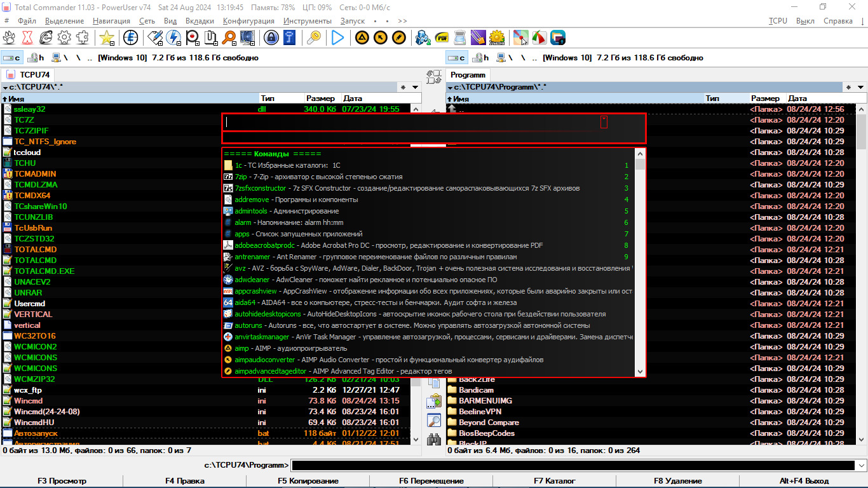Click the padlock toolbar icon
The image size is (868, 488).
tap(271, 37)
